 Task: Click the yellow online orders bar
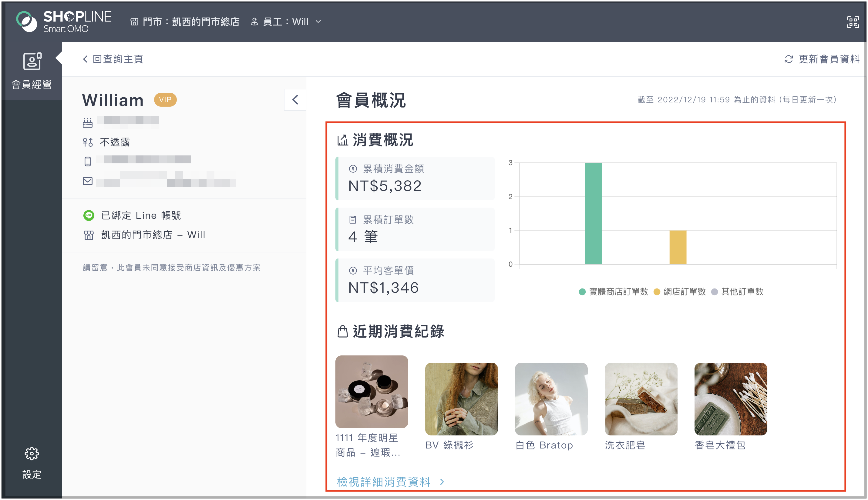678,247
